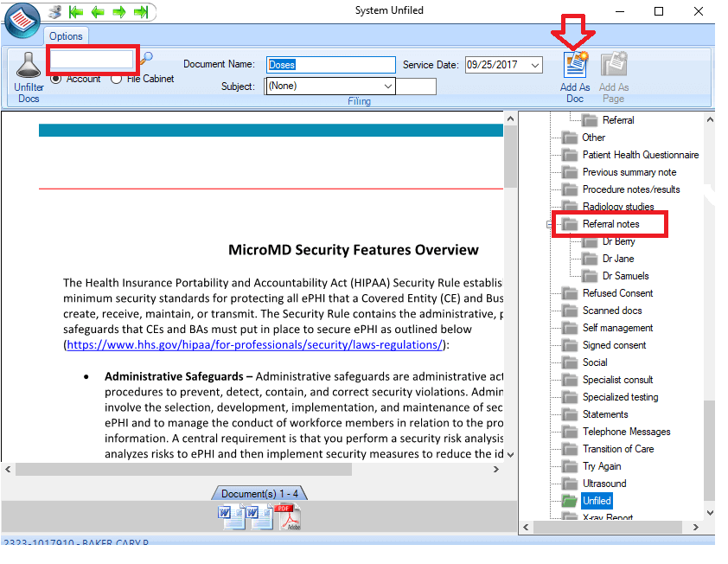This screenshot has height=564, width=728.
Task: Click the green first-record navigation arrow
Action: point(75,11)
